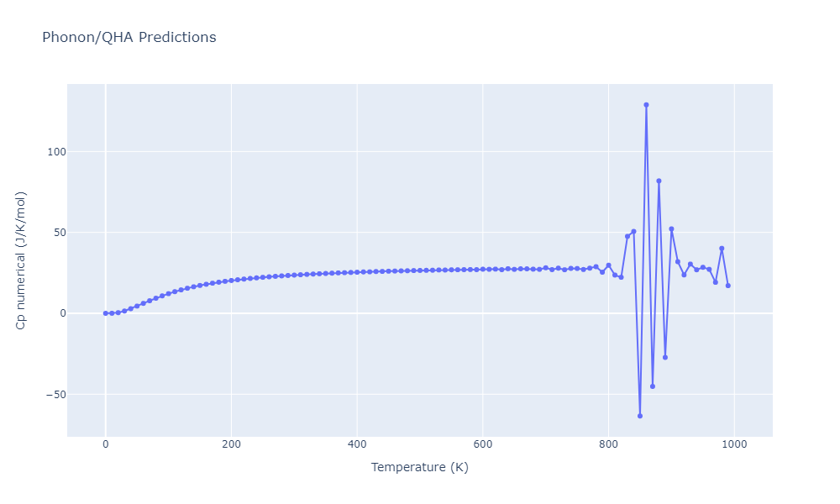Click the x-axis tick label '200'
The width and height of the screenshot is (840, 504).
(x=231, y=444)
